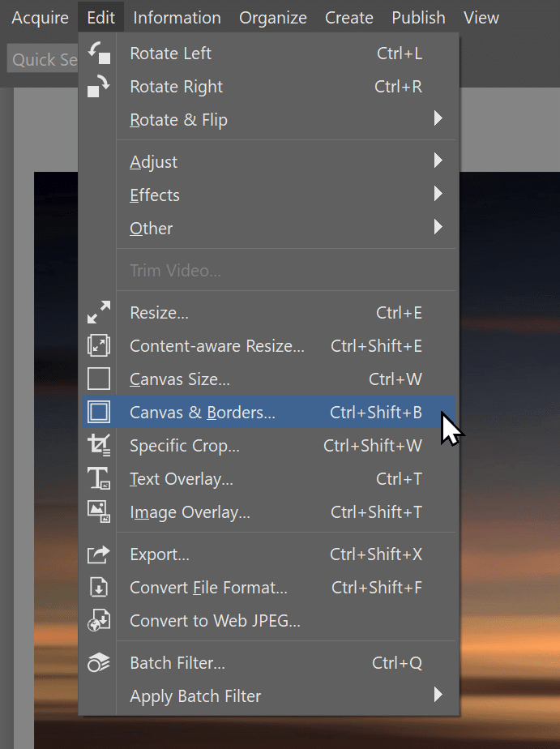560x749 pixels.
Task: Click the Rotate Right icon
Action: point(99,87)
